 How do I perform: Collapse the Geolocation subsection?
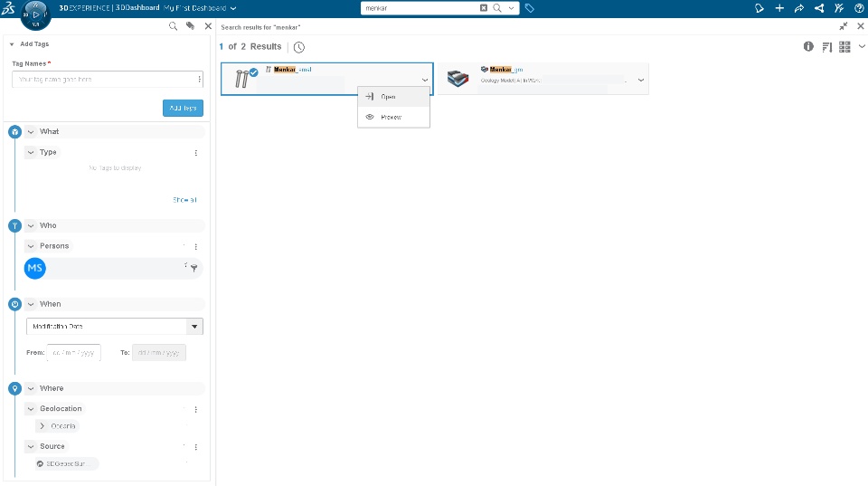click(x=31, y=409)
